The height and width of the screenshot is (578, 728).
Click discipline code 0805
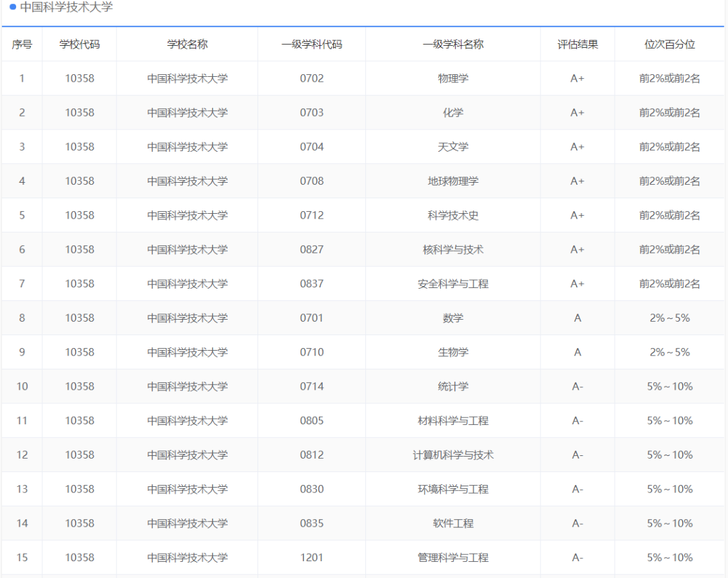coord(312,421)
